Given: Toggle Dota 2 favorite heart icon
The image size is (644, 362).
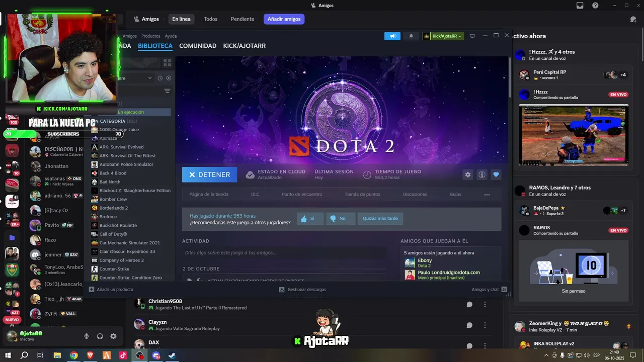Looking at the screenshot, I should point(496,174).
